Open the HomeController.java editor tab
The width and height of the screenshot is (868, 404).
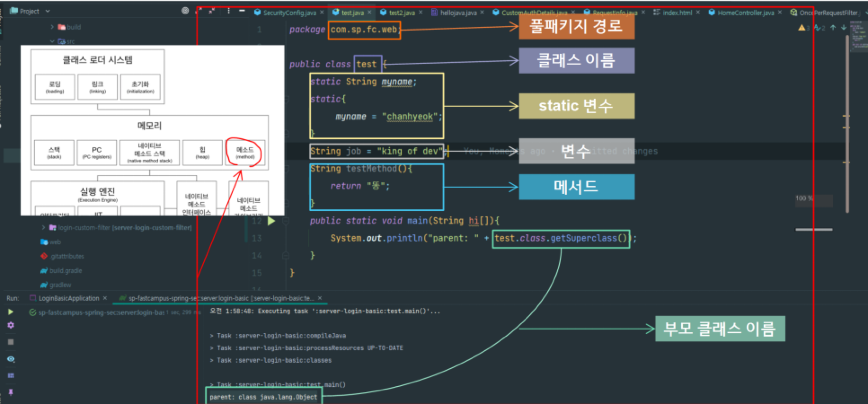[x=745, y=13]
